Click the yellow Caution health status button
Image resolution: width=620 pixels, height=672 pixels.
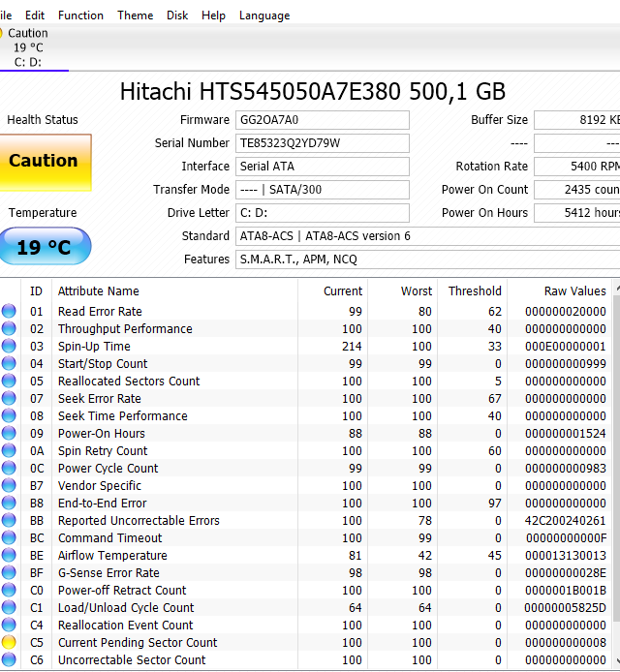click(x=45, y=162)
